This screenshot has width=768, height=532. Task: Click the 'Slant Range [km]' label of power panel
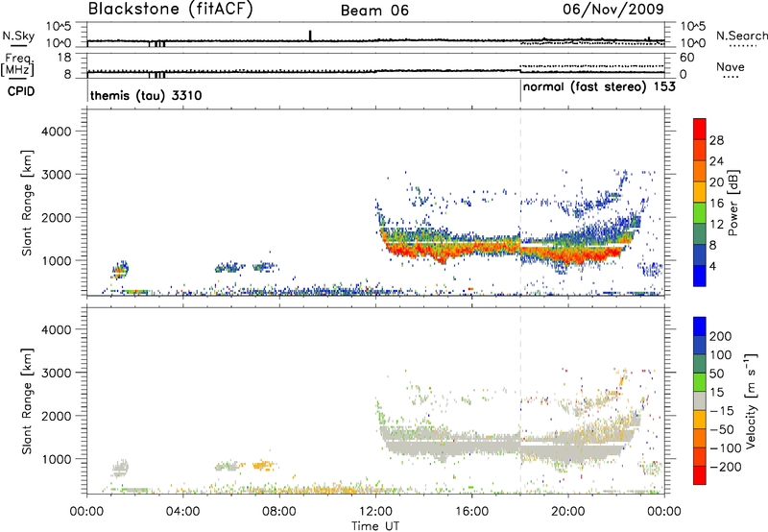pos(27,204)
